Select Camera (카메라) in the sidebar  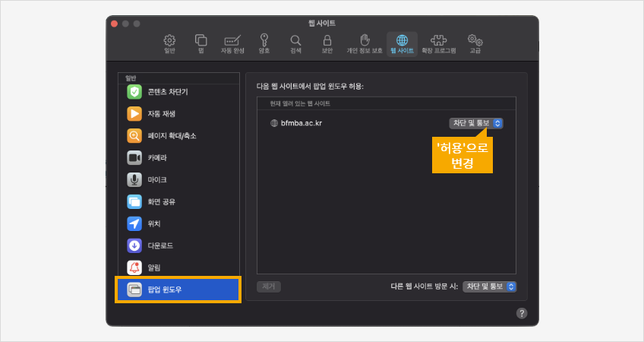click(x=156, y=157)
